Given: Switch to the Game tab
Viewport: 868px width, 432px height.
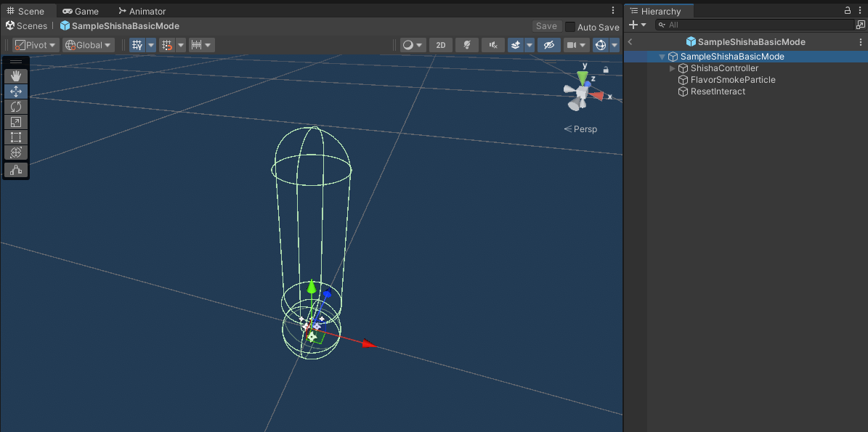Looking at the screenshot, I should 81,11.
